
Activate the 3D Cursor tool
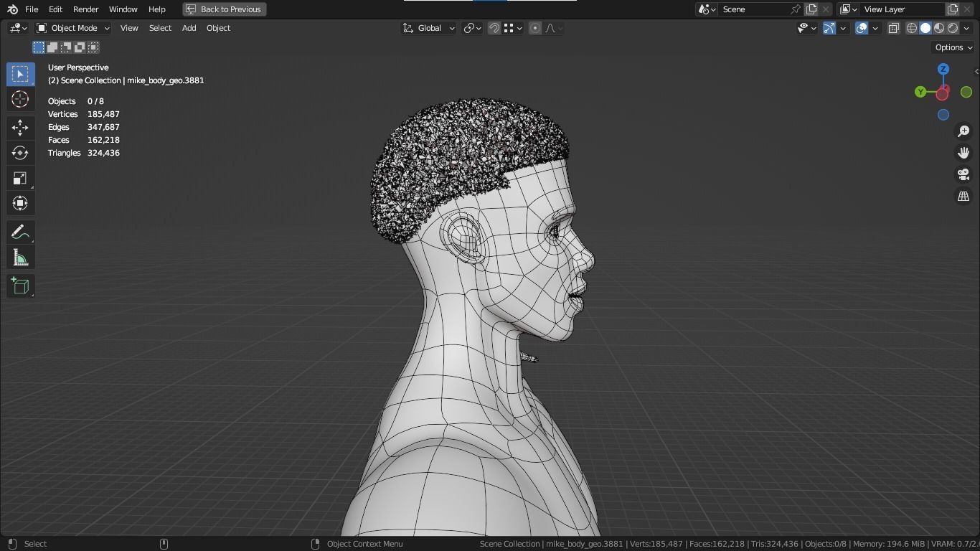pyautogui.click(x=20, y=99)
